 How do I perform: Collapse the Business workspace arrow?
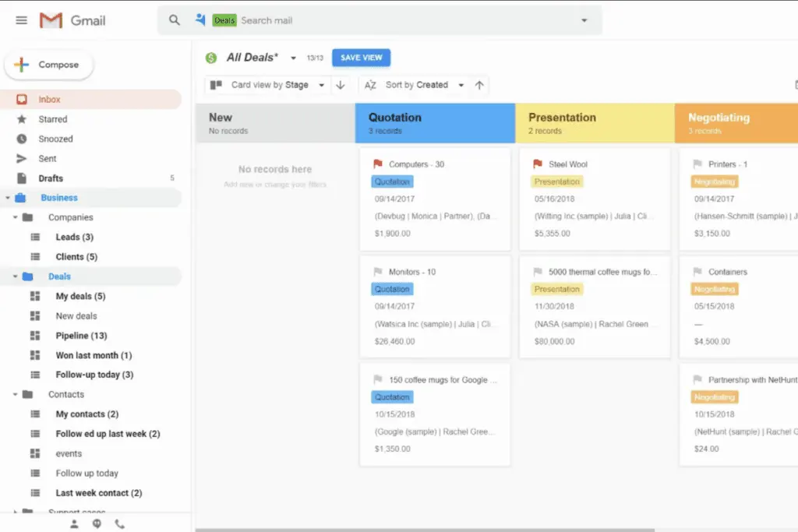pyautogui.click(x=7, y=198)
